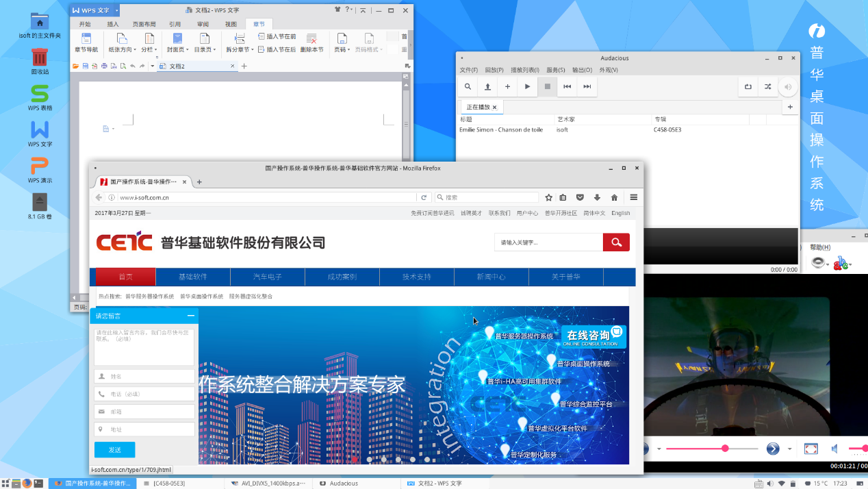The width and height of the screenshot is (868, 489).
Task: Open Firefox downloads arrow icon
Action: pyautogui.click(x=597, y=197)
